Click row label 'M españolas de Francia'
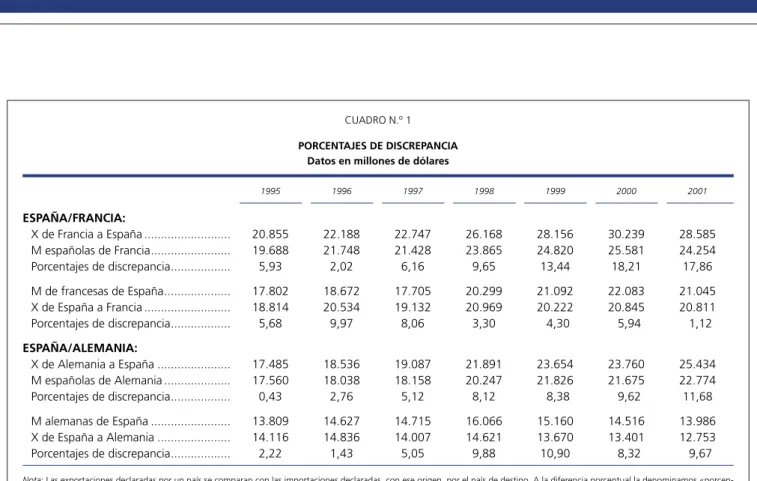The image size is (757, 481). click(91, 251)
